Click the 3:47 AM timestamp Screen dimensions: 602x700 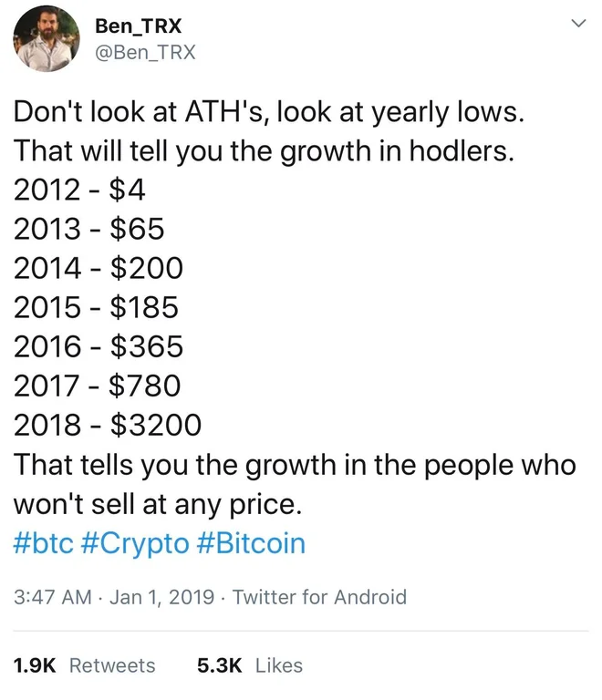(x=52, y=597)
